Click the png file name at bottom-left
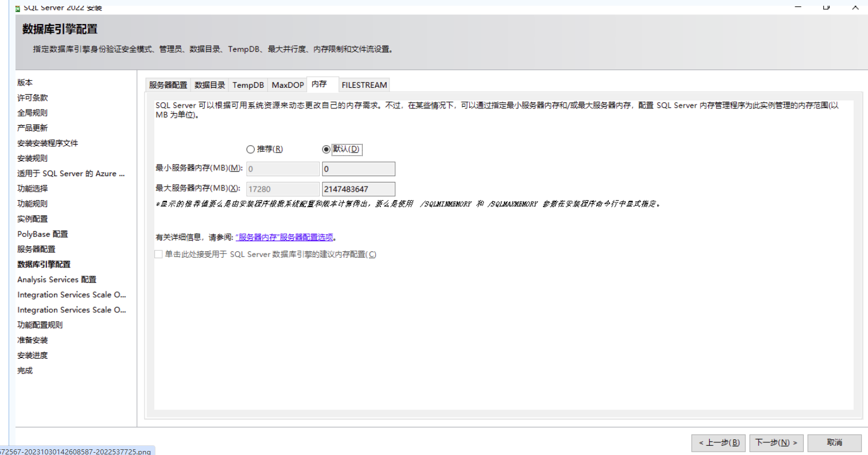The width and height of the screenshot is (868, 455). pos(76,452)
